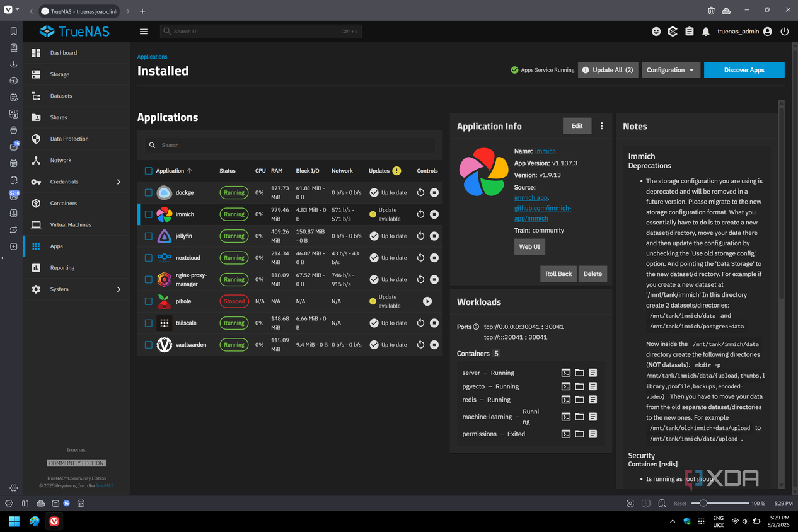798x532 pixels.
Task: Open shell for server container
Action: click(x=566, y=373)
